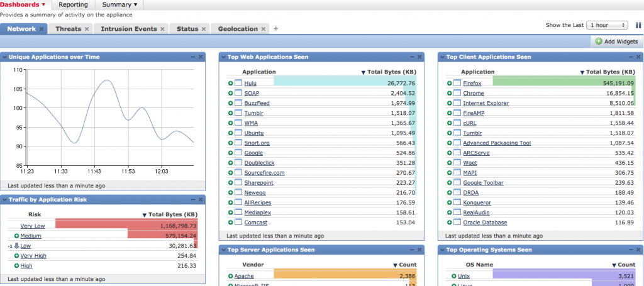Close the Threats tab
Viewport: 644px width, 286px height.
coord(87,29)
